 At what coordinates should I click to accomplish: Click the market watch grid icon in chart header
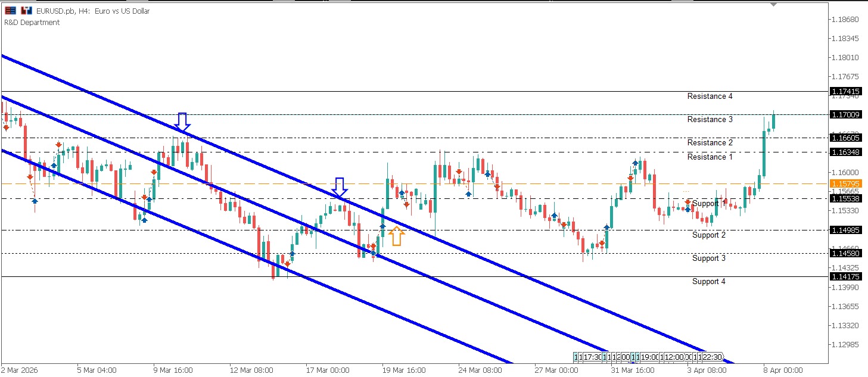click(10, 10)
